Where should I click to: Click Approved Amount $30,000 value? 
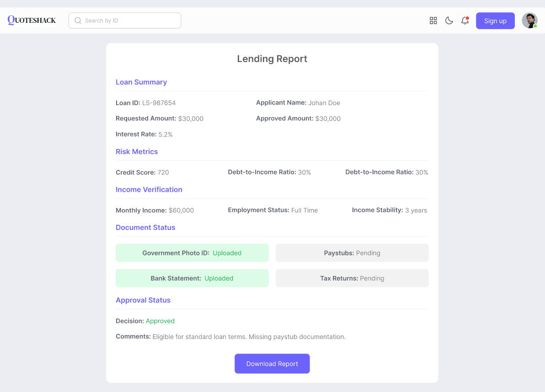click(328, 118)
